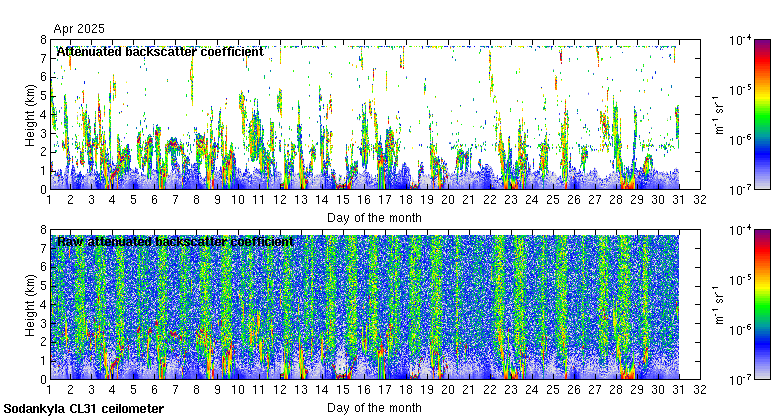Click day 10 on the raw plot's x-axis
This screenshot has width=780, height=420.
pyautogui.click(x=238, y=390)
